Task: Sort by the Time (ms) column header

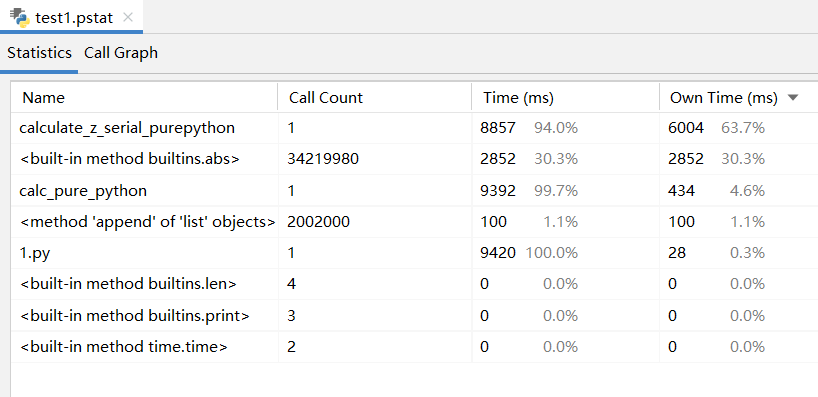Action: pos(566,98)
